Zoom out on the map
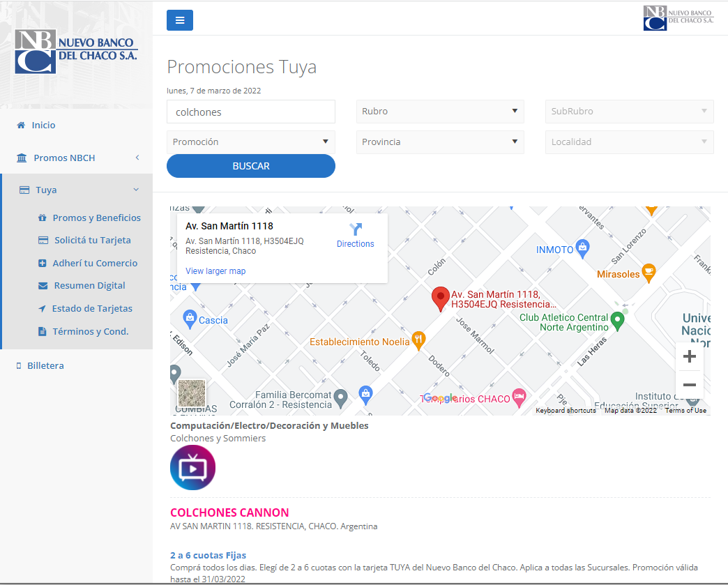This screenshot has width=728, height=585. click(690, 385)
